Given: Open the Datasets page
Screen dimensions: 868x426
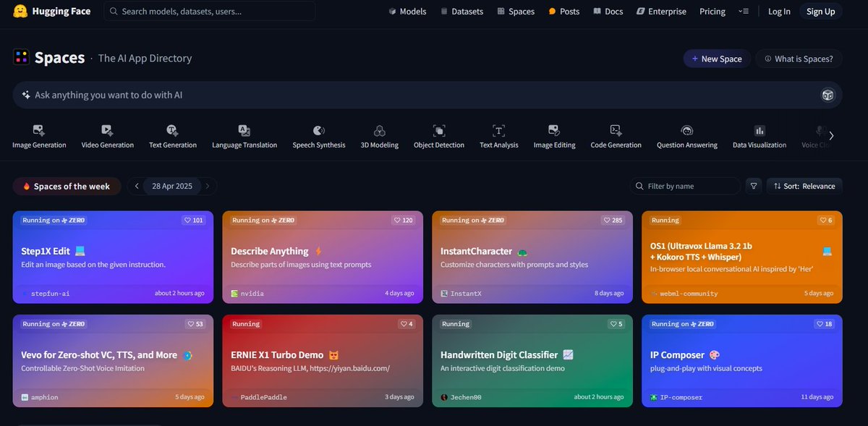Looking at the screenshot, I should click(461, 12).
